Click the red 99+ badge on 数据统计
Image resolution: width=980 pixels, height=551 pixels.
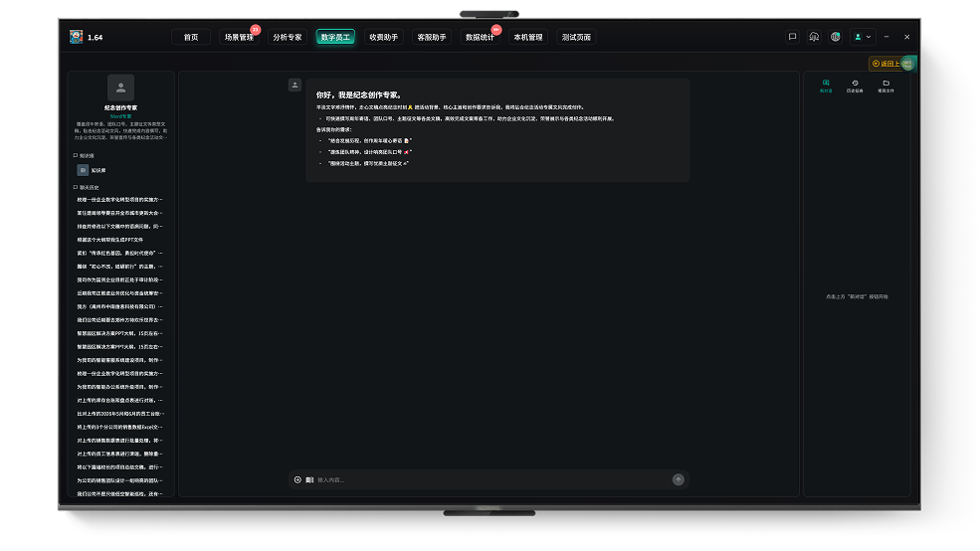496,30
